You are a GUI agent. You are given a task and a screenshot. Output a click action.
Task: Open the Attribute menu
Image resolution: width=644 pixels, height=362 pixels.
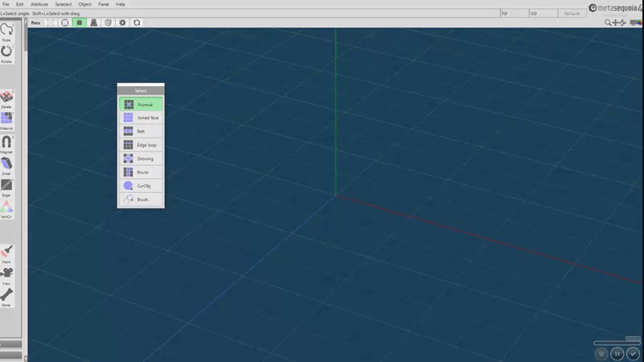[x=39, y=4]
